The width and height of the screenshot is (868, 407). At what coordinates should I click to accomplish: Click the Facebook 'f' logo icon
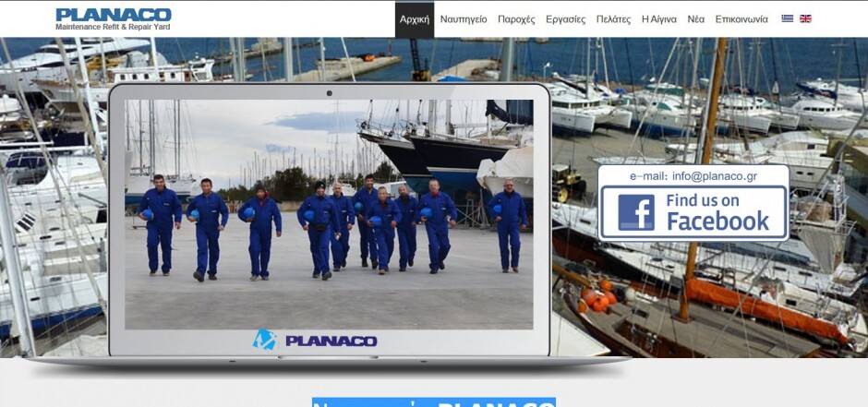coord(636,212)
